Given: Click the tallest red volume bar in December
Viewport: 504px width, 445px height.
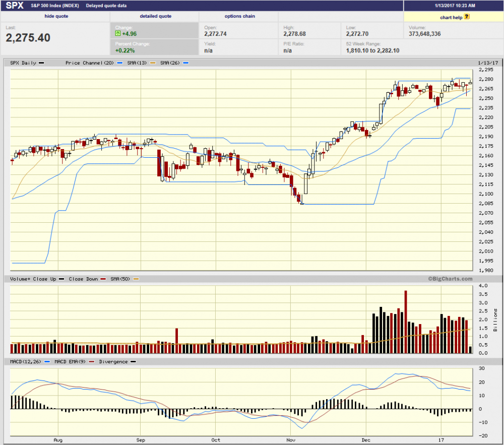Looking at the screenshot, I should click(x=405, y=321).
